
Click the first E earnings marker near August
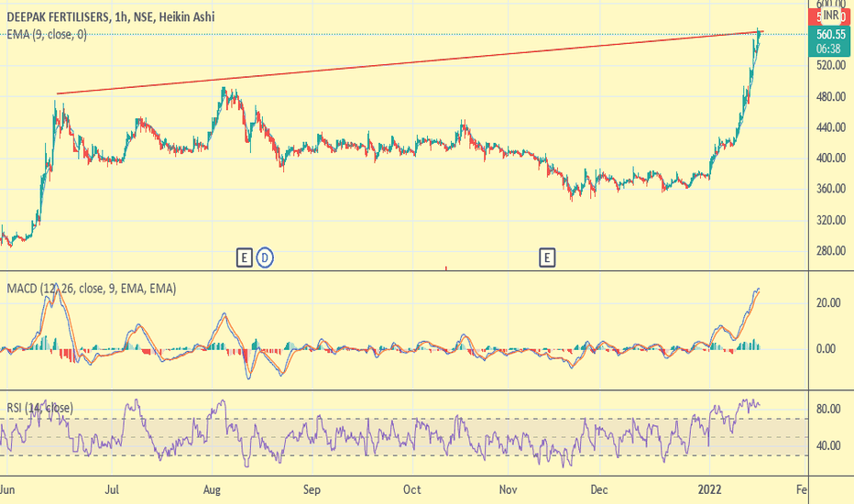point(244,257)
